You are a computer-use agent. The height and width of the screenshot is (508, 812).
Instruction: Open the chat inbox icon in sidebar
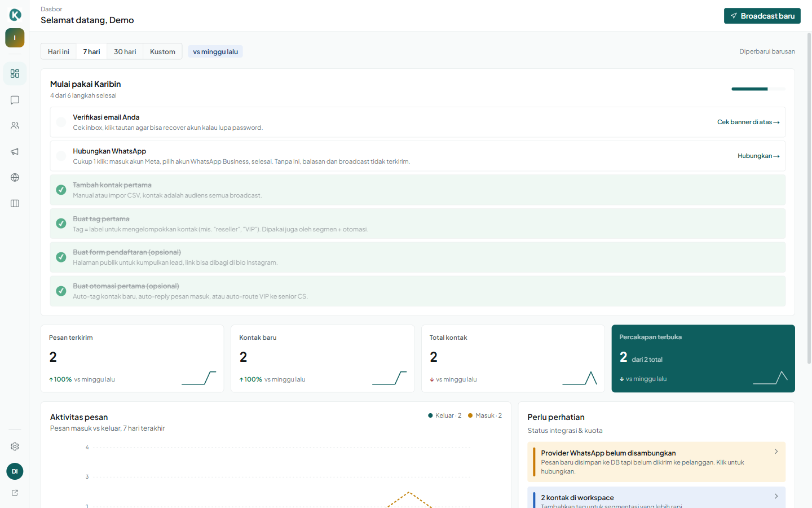coord(15,100)
